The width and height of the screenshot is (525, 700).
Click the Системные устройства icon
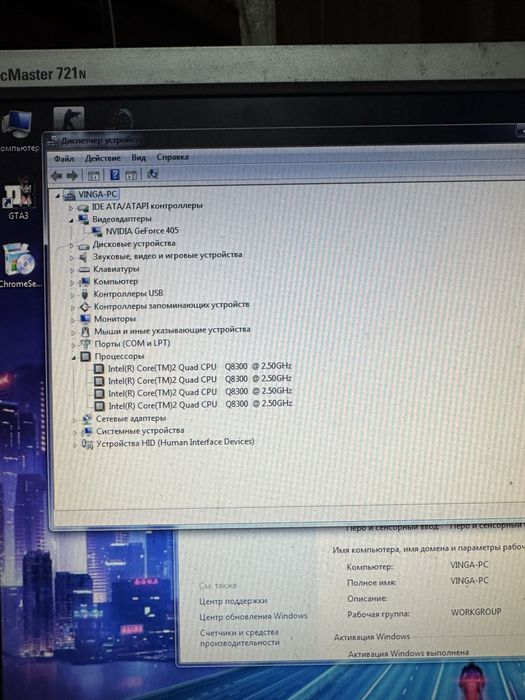point(88,431)
